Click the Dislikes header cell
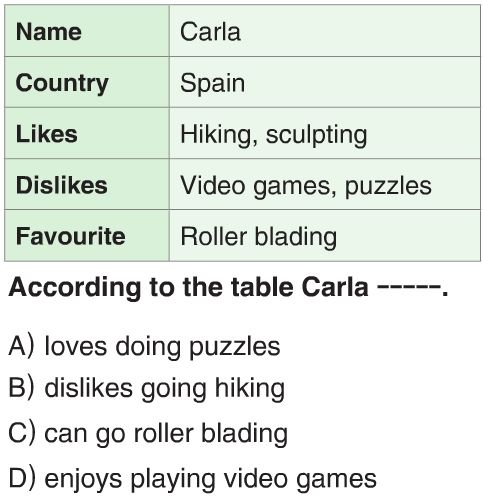This screenshot has height=503, width=484. [x=87, y=184]
